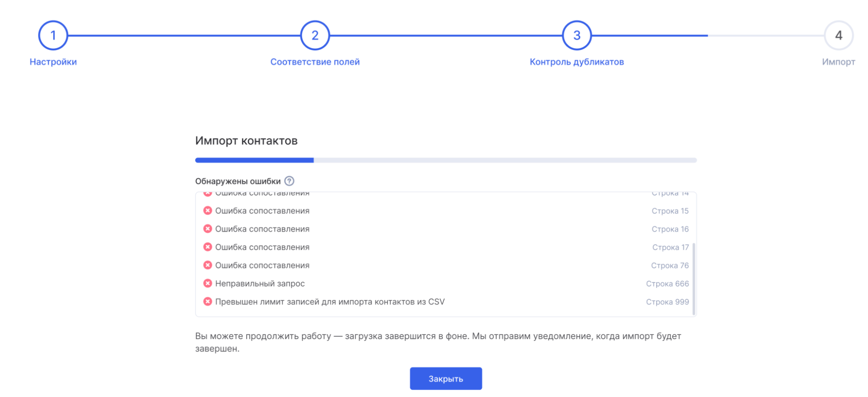Click the error list scrollbar
The image size is (868, 397).
(x=693, y=279)
